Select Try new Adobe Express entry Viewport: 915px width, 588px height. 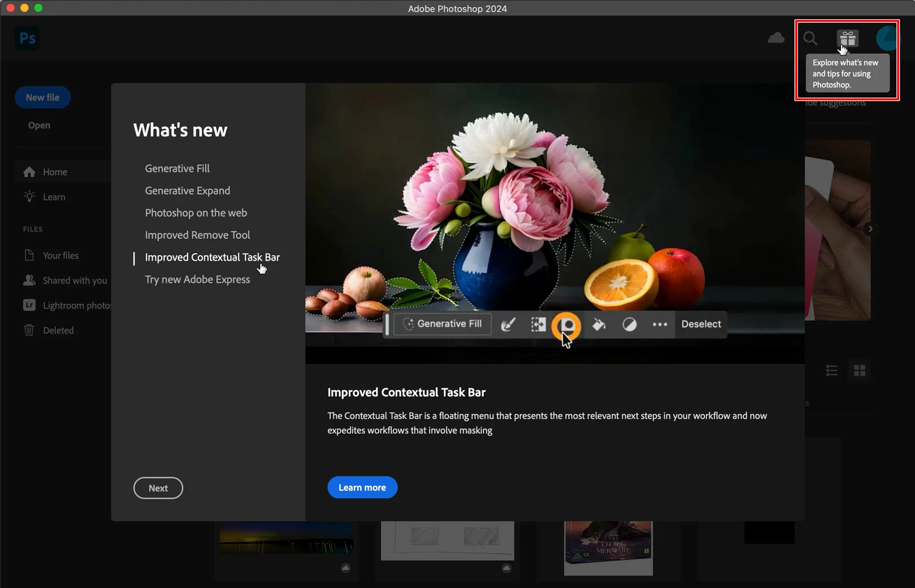197,279
